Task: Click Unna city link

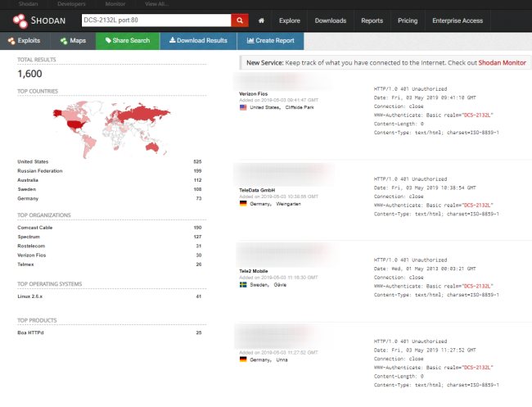Action: [282, 360]
